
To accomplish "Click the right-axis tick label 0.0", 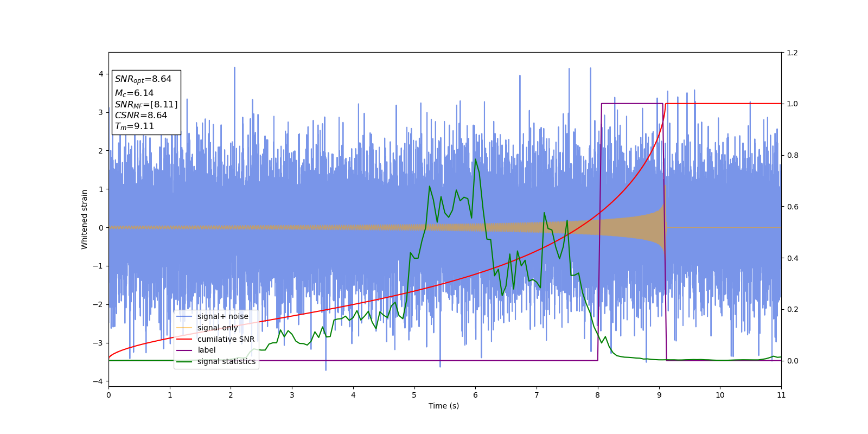I will coord(792,361).
